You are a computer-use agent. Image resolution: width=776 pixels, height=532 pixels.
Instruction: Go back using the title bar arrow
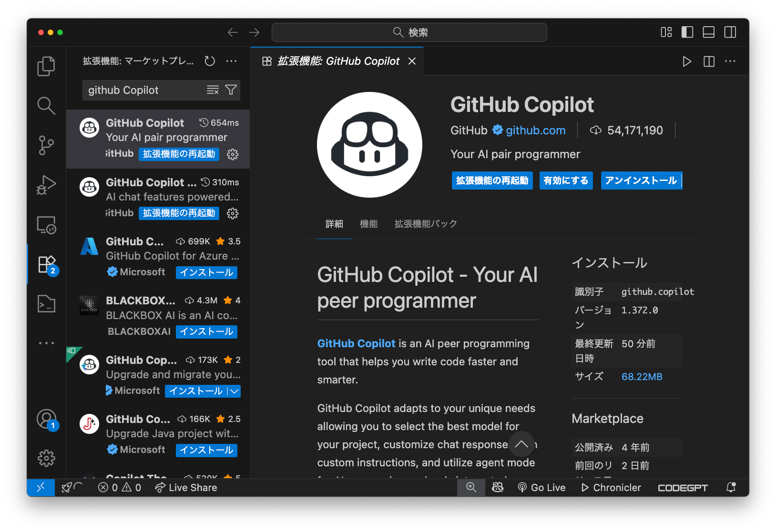pyautogui.click(x=233, y=32)
